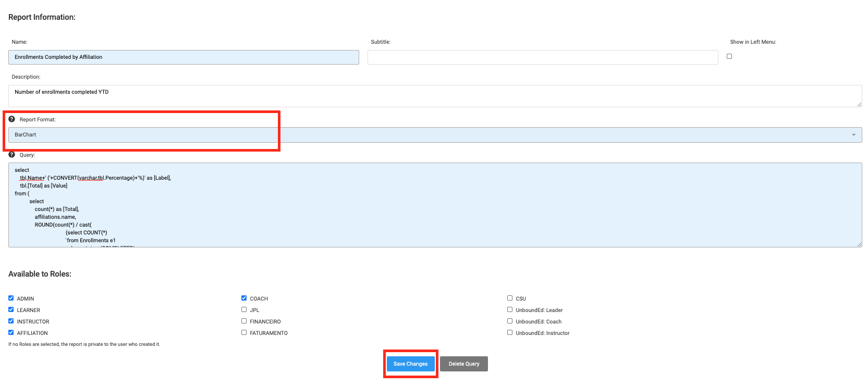The image size is (868, 386).
Task: Uncheck the AFFILIATION role checkbox
Action: pyautogui.click(x=11, y=332)
